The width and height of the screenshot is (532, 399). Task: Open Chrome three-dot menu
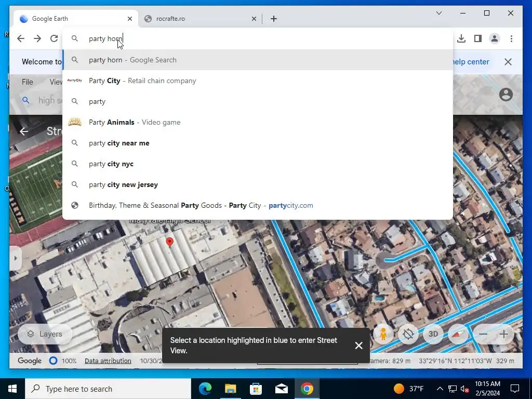(x=511, y=38)
